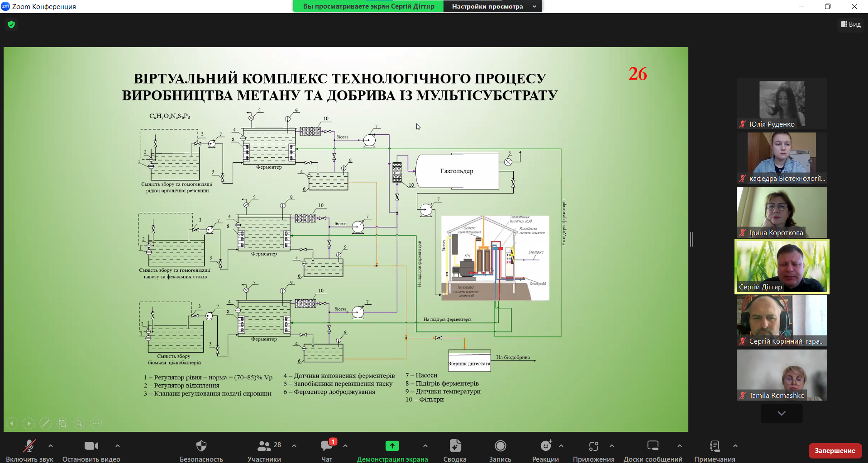868x463 pixels.
Task: Open Реакции reactions menu
Action: click(545, 450)
